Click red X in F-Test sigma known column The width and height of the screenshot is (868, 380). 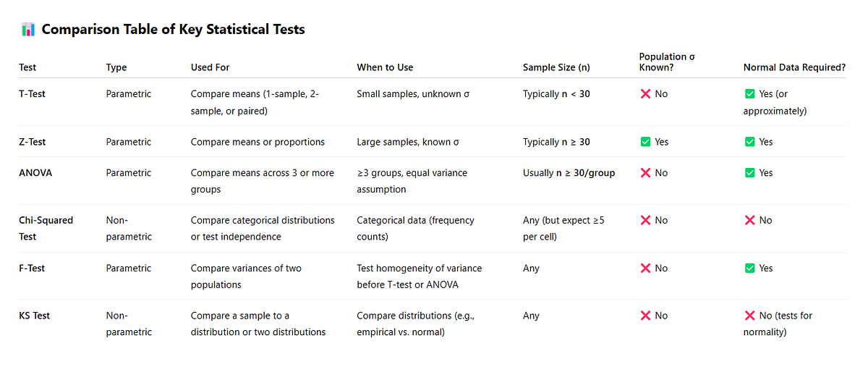pos(645,268)
